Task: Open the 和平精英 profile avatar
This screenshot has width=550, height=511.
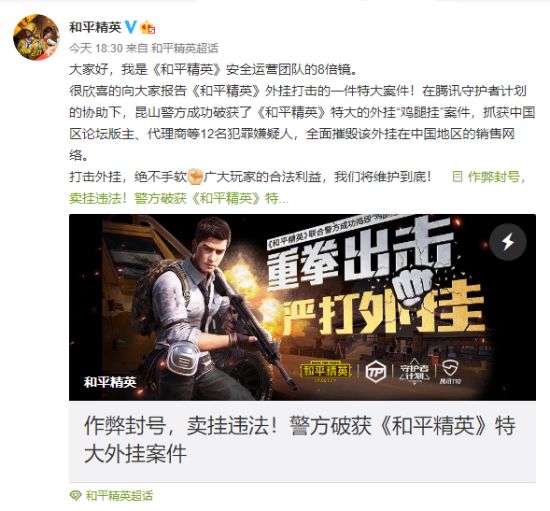Action: (36, 37)
